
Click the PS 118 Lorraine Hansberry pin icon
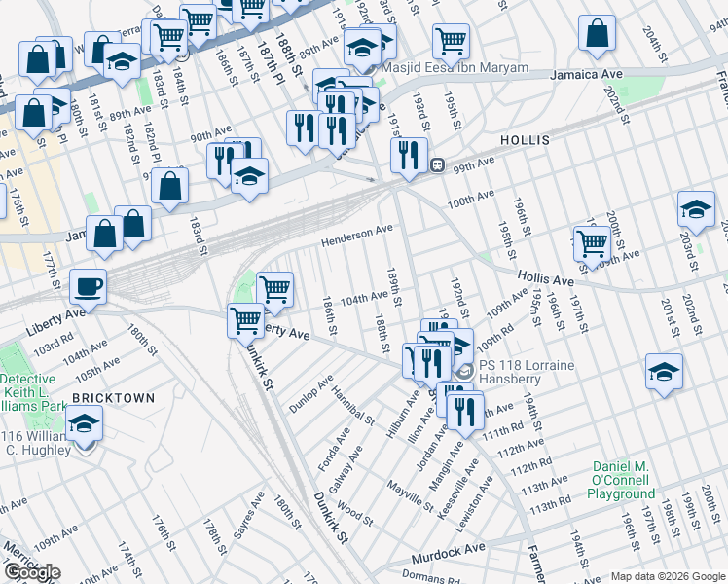(x=464, y=372)
